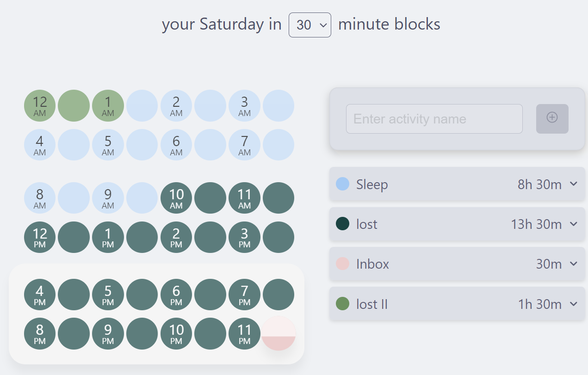The width and height of the screenshot is (588, 375).
Task: Click the Inbox activity label
Action: [372, 264]
